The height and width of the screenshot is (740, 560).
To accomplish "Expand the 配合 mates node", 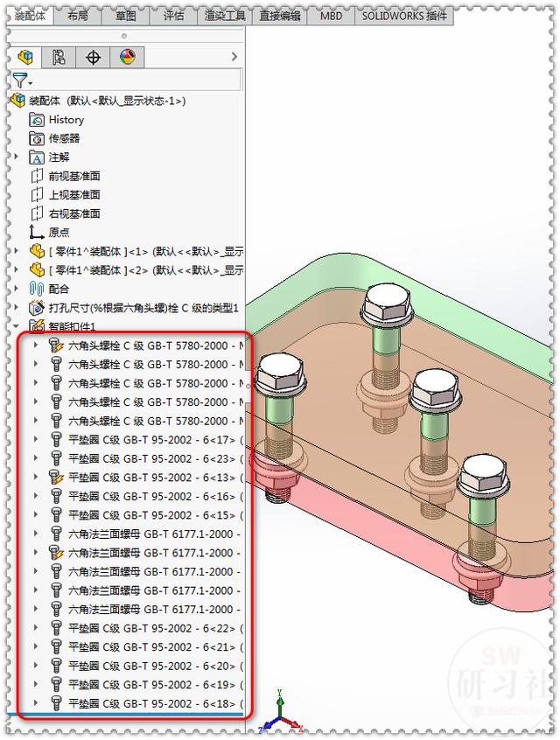I will coord(17,289).
